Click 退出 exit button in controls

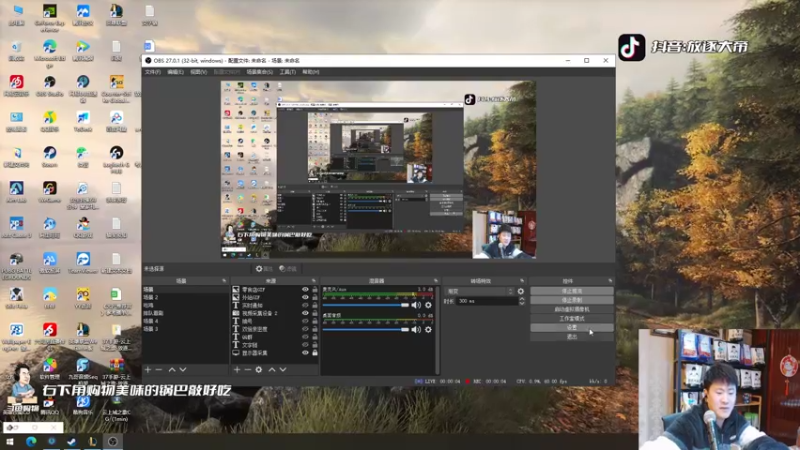point(571,337)
